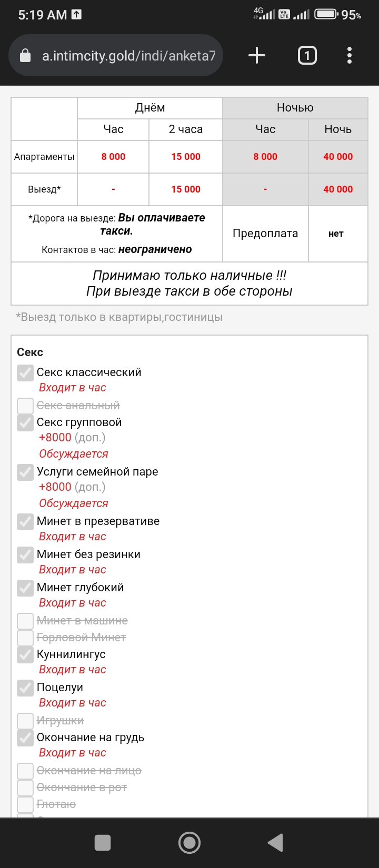379x868 pixels.
Task: Toggle the Глотаю checkbox
Action: click(x=25, y=804)
